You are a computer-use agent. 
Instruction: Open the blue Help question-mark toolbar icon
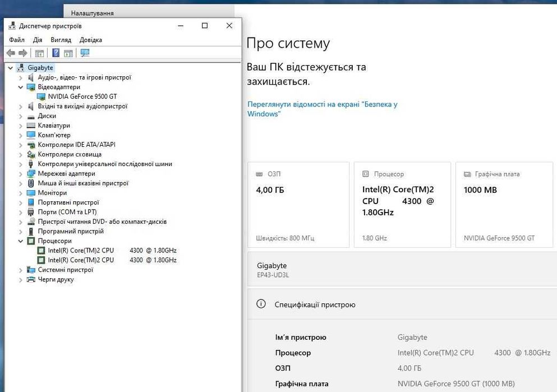56,53
